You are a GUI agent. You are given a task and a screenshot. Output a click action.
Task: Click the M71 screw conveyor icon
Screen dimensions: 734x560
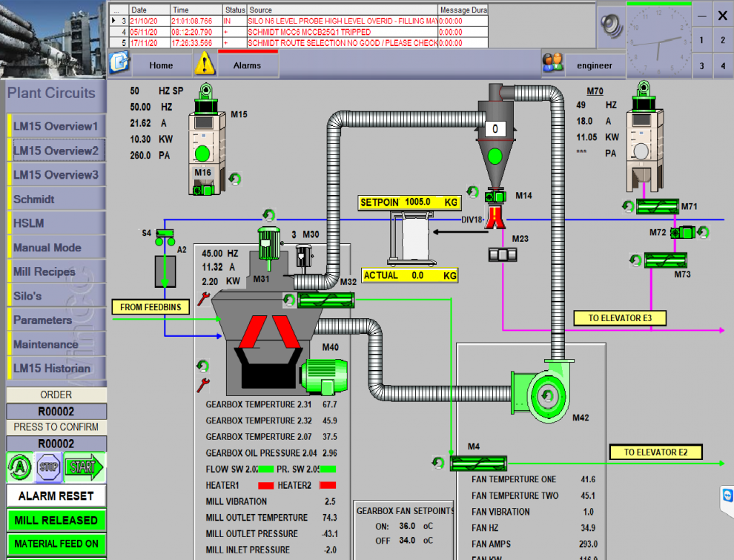click(x=663, y=206)
